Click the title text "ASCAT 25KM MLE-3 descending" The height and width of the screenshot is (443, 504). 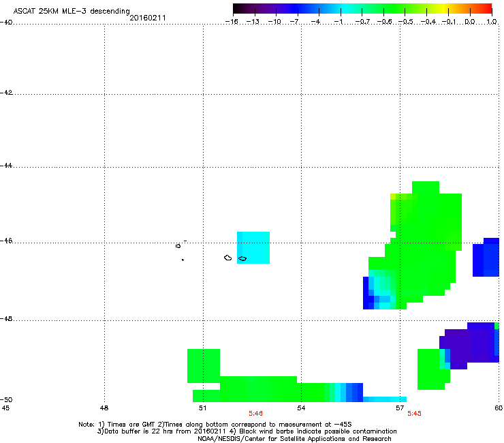(x=72, y=12)
